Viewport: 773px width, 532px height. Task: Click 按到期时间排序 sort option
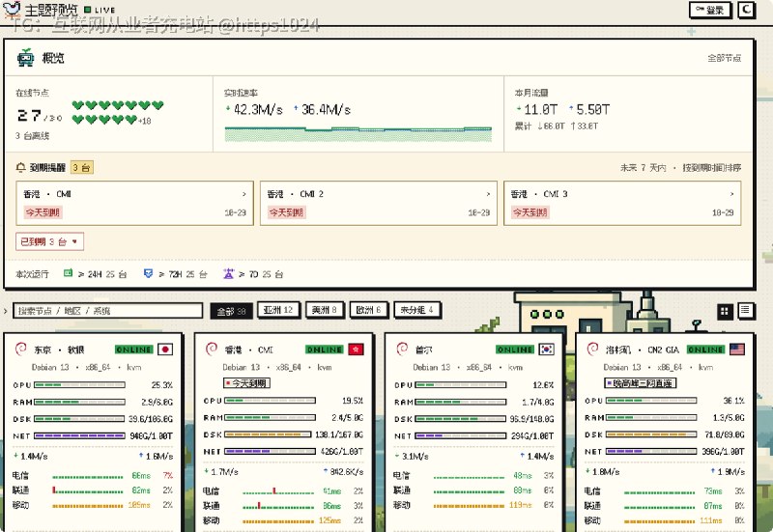pyautogui.click(x=712, y=168)
